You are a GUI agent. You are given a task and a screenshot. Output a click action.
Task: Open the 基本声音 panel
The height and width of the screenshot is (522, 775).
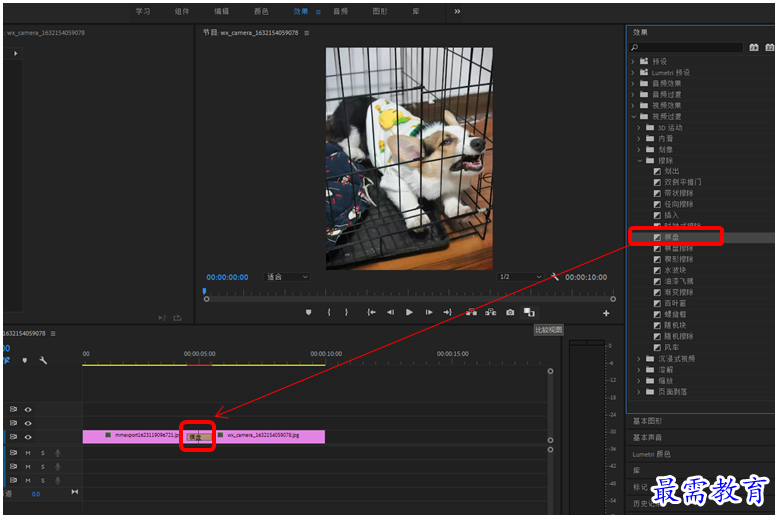tap(647, 437)
